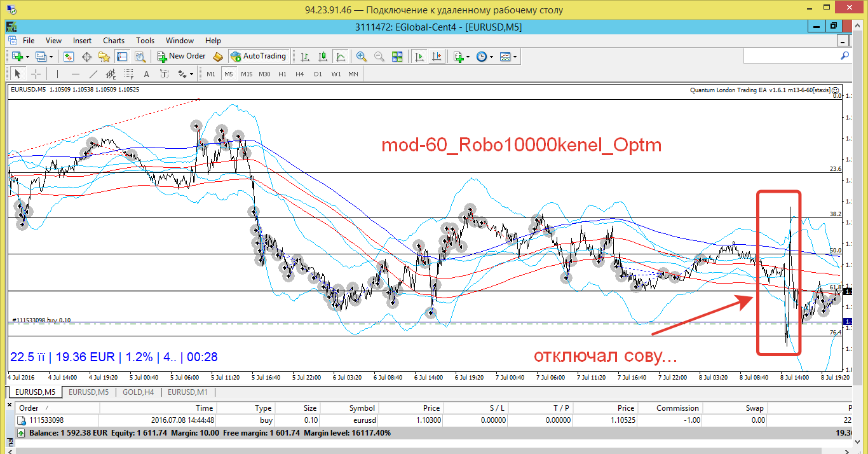
Task: Zoom in on the chart
Action: (362, 57)
